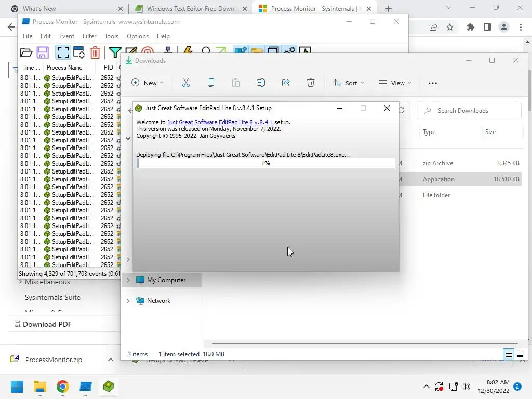The image size is (532, 399).
Task: Open Chrome three-dot menu
Action: 521,27
